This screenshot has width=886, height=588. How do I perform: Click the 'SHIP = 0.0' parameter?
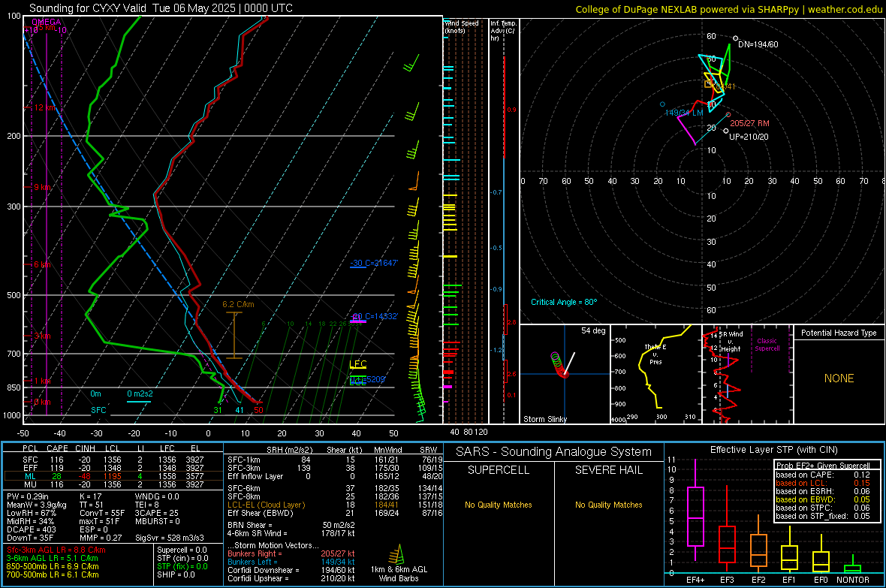(x=176, y=574)
